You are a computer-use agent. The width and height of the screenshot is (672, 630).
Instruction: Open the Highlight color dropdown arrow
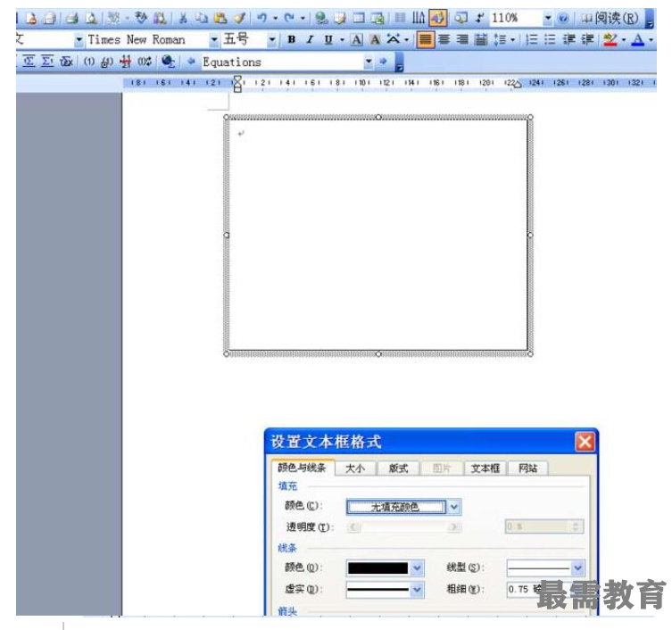(x=623, y=40)
